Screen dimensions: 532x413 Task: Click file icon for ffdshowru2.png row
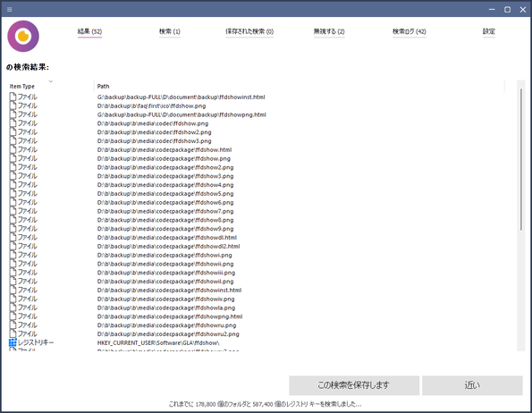(x=13, y=334)
